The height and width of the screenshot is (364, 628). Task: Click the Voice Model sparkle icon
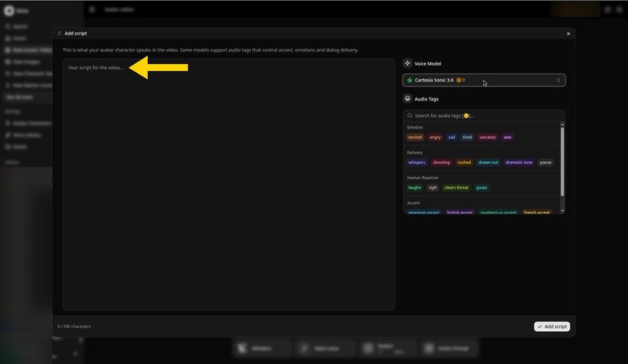[x=408, y=63]
